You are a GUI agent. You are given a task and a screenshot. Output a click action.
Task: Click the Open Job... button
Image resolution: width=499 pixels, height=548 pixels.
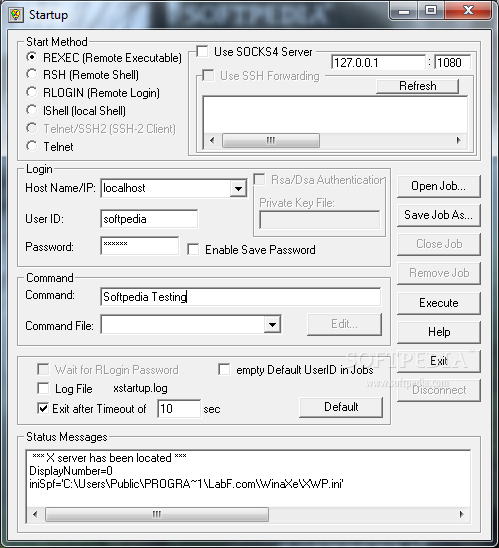point(439,186)
